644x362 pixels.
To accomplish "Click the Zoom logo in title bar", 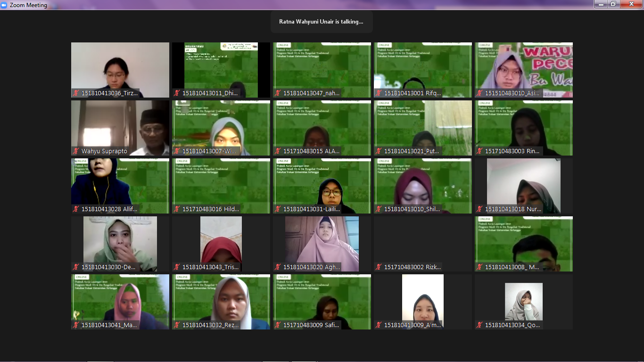I will (4, 5).
